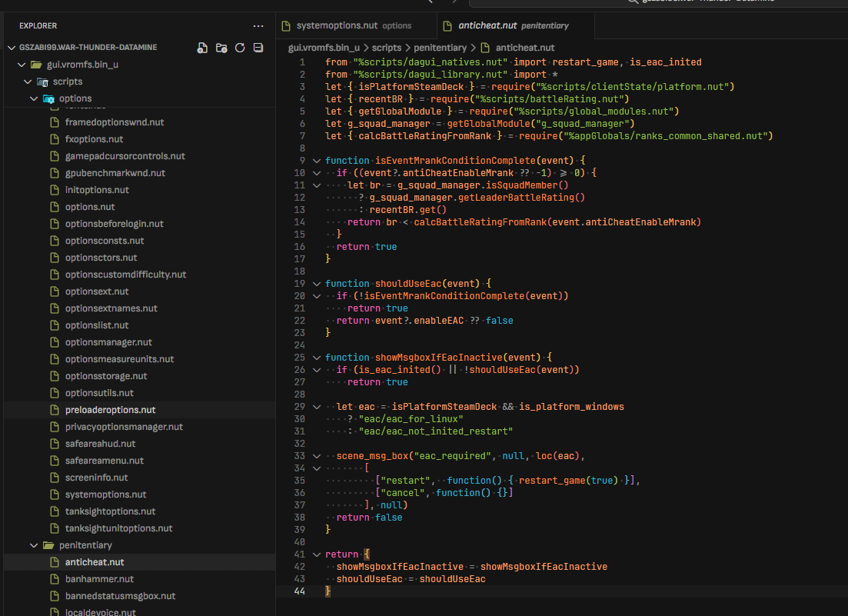The width and height of the screenshot is (848, 616).
Task: Open safeareamenu.nut file
Action: coord(139,460)
